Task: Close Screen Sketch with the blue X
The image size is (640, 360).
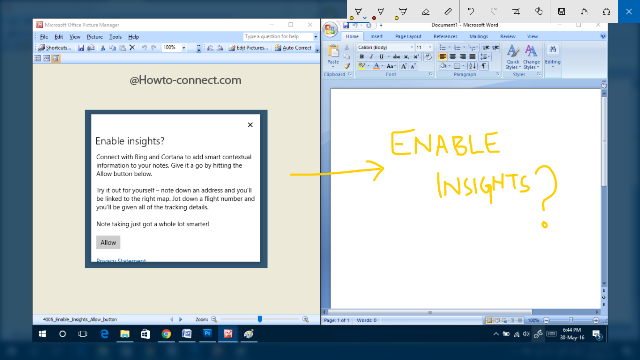Action: pos(629,11)
